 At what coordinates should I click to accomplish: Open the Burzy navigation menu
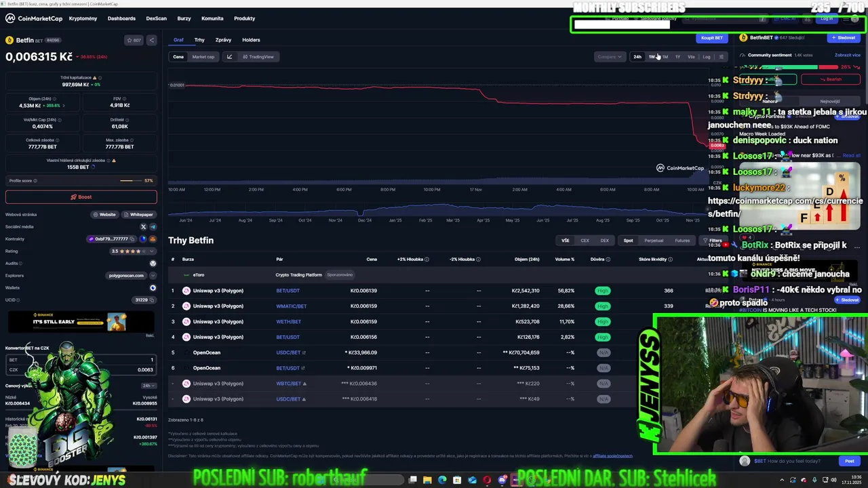[x=184, y=18]
